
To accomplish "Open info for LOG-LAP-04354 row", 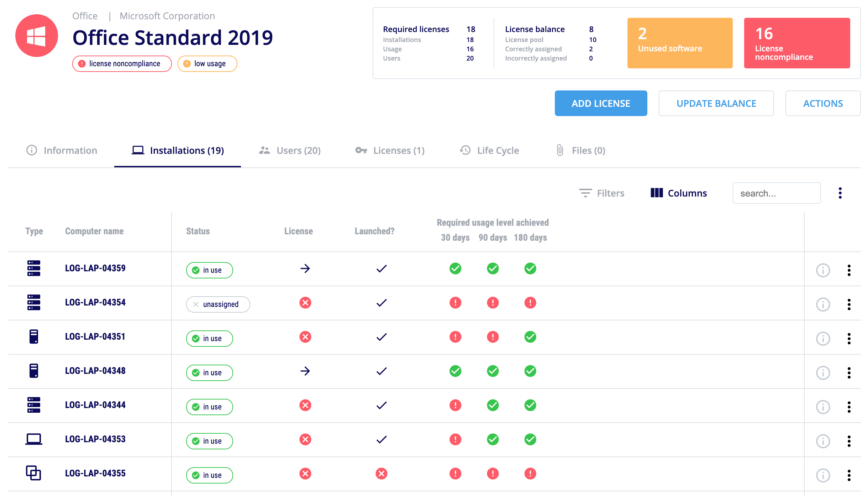I will tap(823, 304).
